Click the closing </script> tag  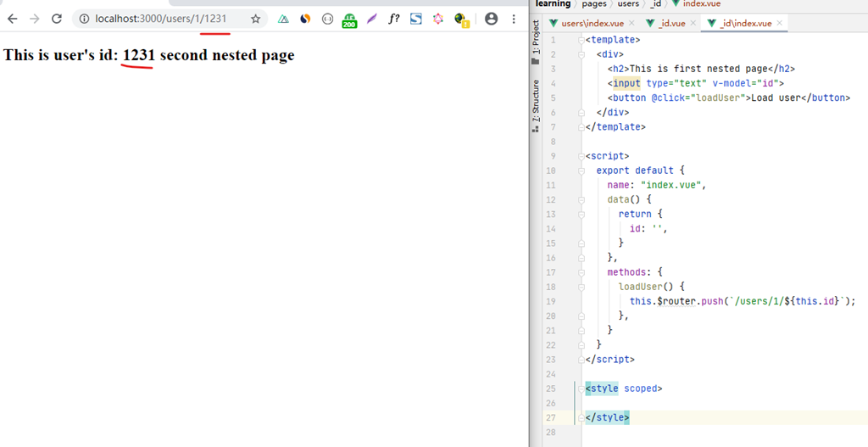tap(609, 360)
